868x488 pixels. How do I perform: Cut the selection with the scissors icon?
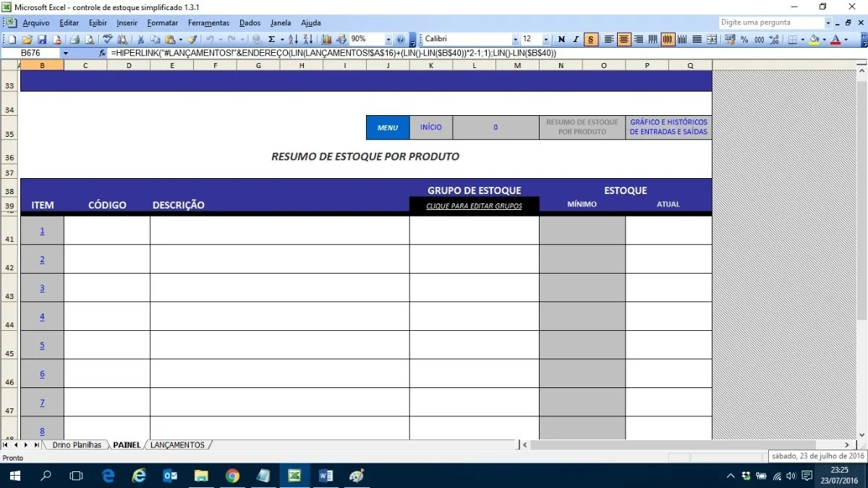coord(141,39)
